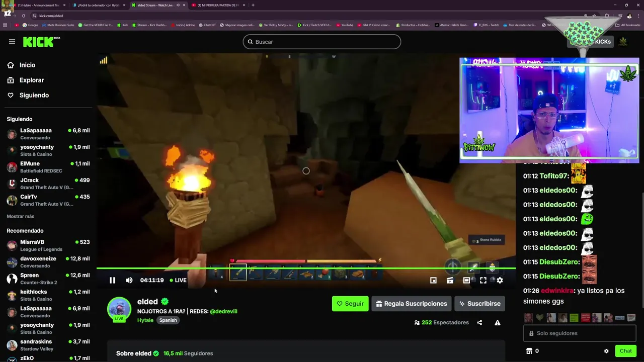This screenshot has width=644, height=362.
Task: Open Meta Business Suite bookmark
Action: pyautogui.click(x=58, y=25)
